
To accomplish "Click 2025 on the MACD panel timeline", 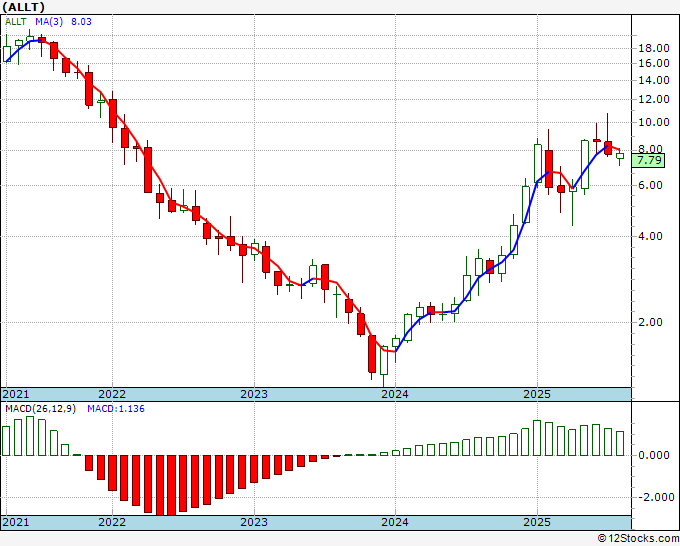I will click(537, 522).
